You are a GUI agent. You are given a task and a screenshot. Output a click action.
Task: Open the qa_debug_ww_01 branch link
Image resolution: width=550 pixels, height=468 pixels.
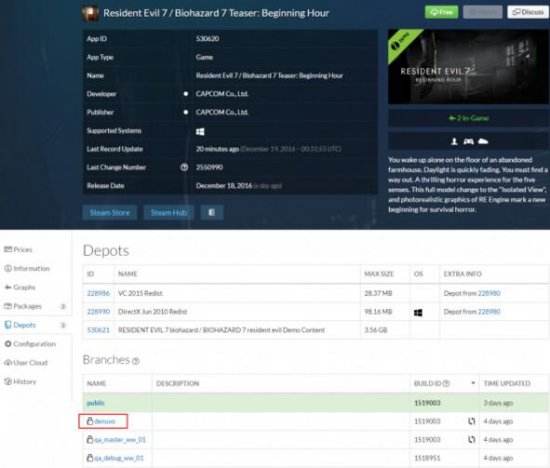click(119, 458)
